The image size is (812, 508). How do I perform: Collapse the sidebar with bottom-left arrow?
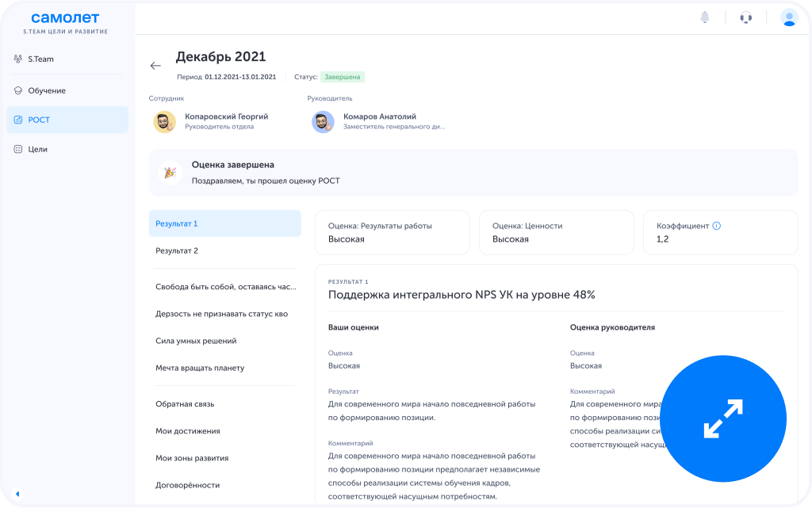pos(17,494)
